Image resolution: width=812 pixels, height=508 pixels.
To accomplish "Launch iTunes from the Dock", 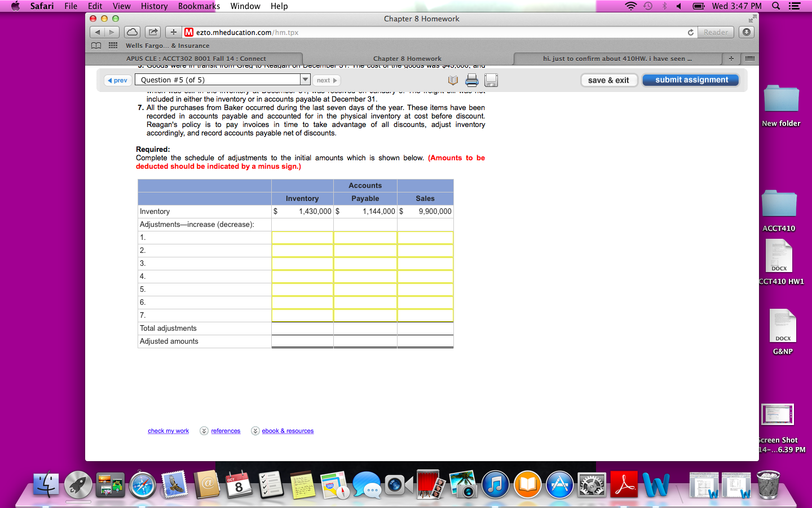I will click(x=496, y=485).
